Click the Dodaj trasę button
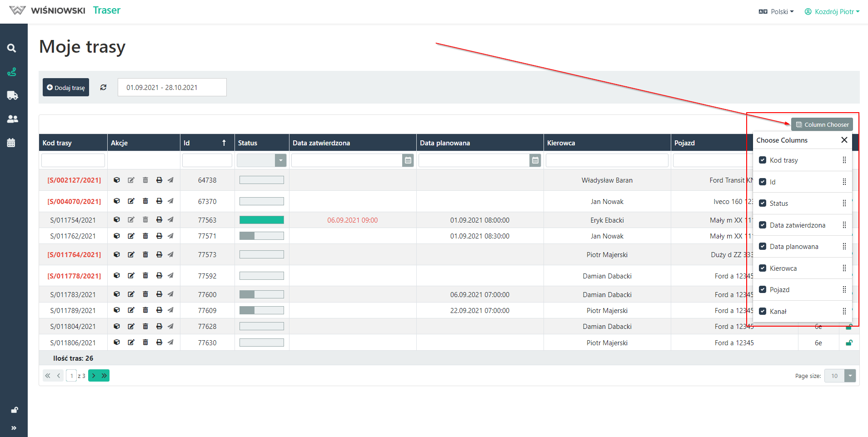This screenshot has height=437, width=868. pyautogui.click(x=66, y=87)
